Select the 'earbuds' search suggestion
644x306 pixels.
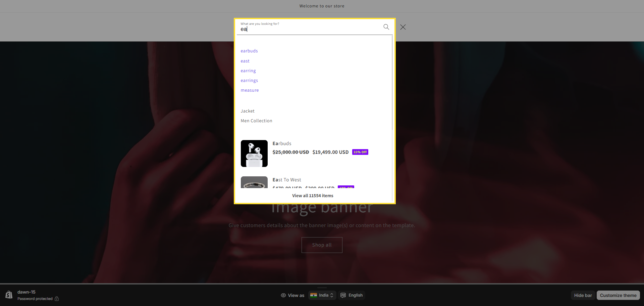click(x=249, y=51)
